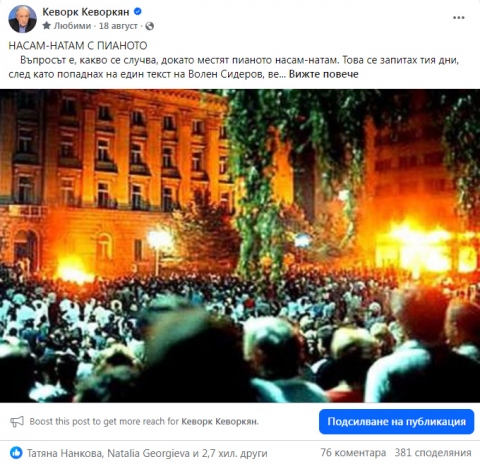
Task: Click the star Favorites icon
Action: (47, 26)
